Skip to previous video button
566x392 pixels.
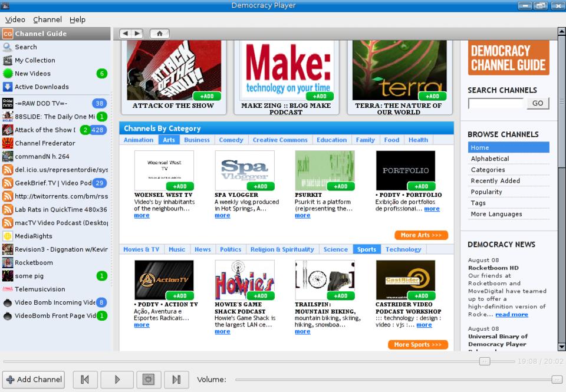coord(85,380)
